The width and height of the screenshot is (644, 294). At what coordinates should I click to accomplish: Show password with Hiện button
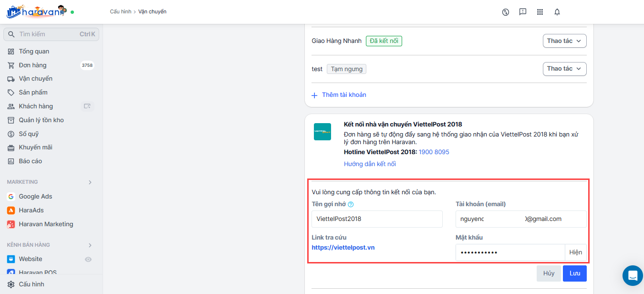[x=575, y=252]
